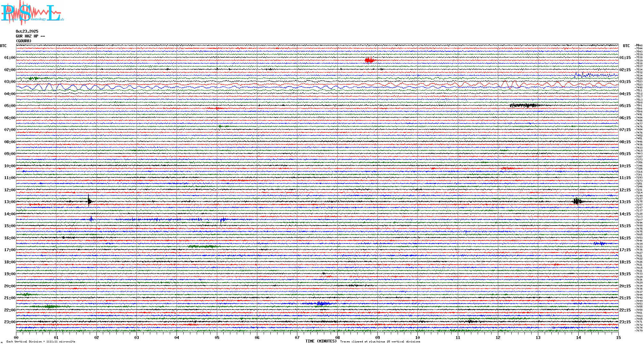Click minute 08 tick on bottom axis

337,337
